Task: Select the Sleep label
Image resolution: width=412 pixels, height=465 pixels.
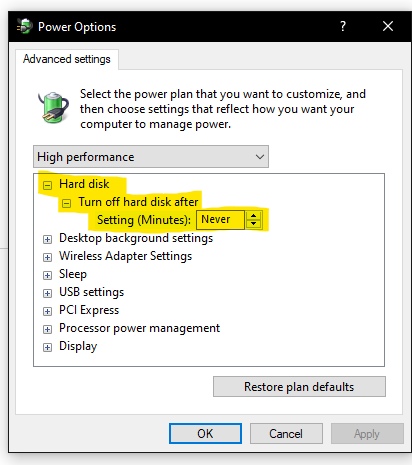Action: pos(73,274)
